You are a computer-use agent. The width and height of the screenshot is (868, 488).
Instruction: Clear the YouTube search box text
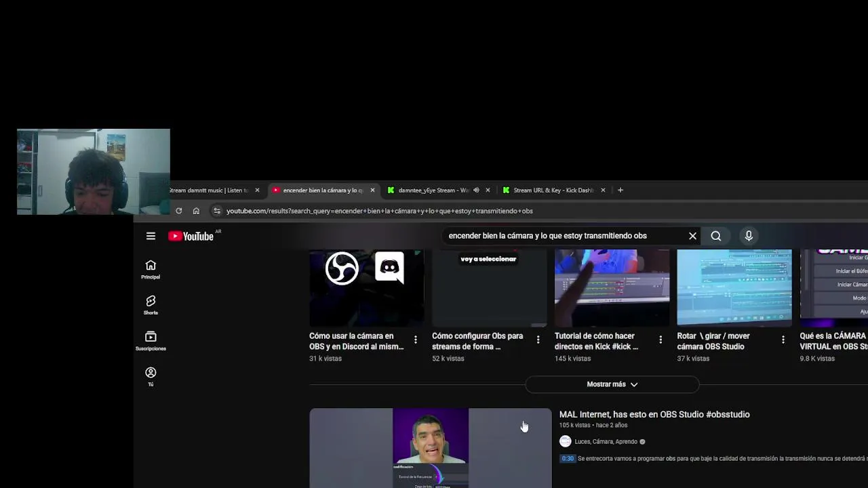click(x=692, y=236)
